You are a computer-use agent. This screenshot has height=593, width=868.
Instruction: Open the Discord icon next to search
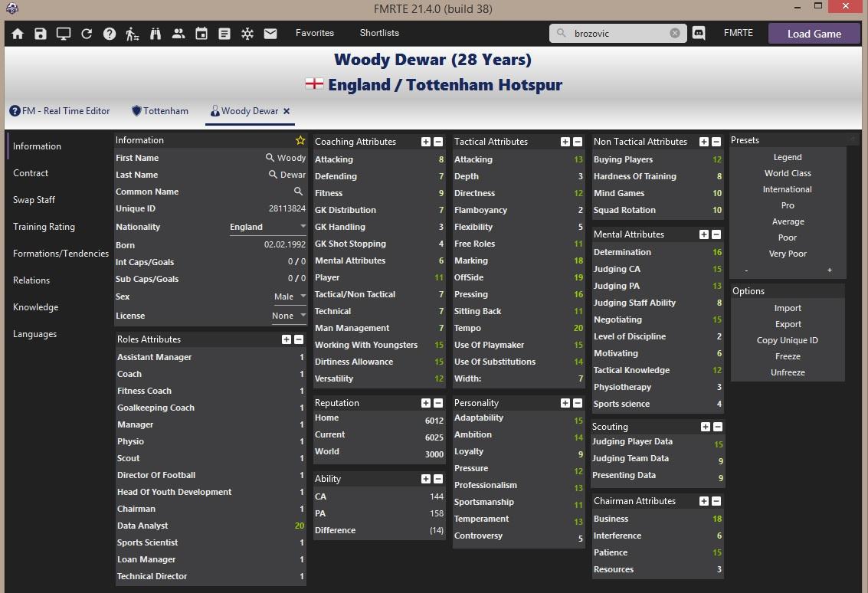(699, 33)
